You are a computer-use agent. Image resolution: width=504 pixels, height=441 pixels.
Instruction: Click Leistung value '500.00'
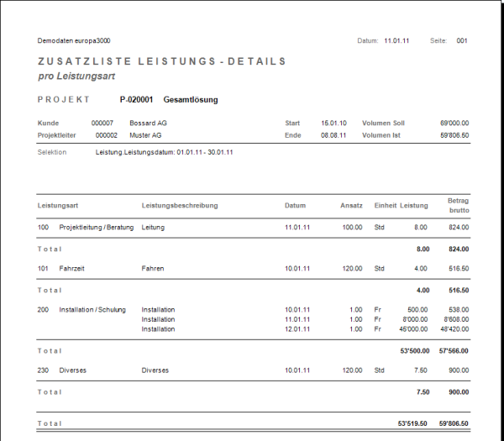click(x=417, y=310)
